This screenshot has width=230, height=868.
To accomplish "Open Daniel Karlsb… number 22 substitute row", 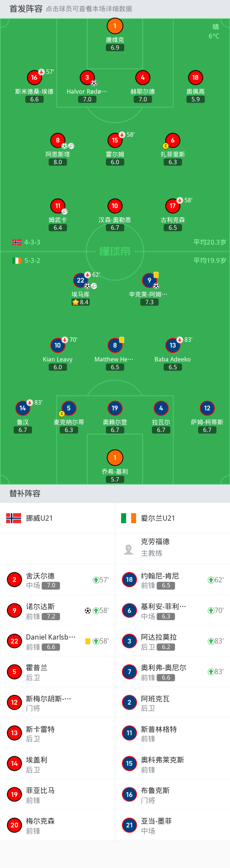I will coord(57,641).
